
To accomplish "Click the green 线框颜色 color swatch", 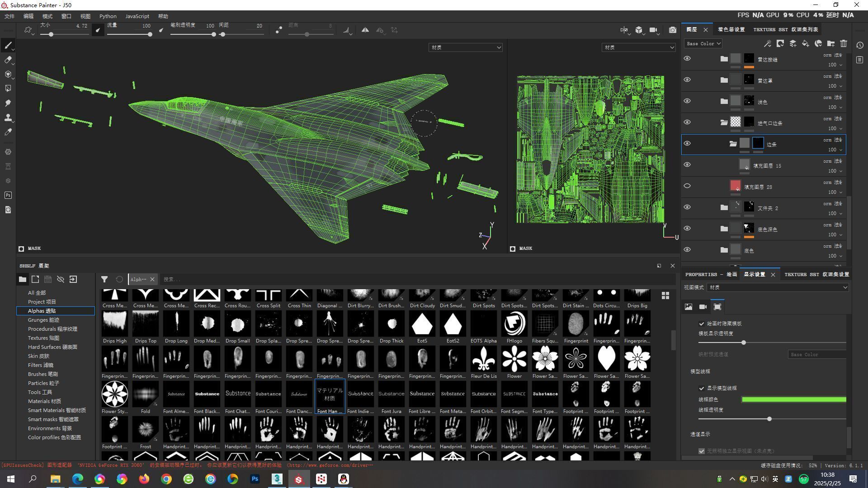I will pyautogui.click(x=793, y=399).
